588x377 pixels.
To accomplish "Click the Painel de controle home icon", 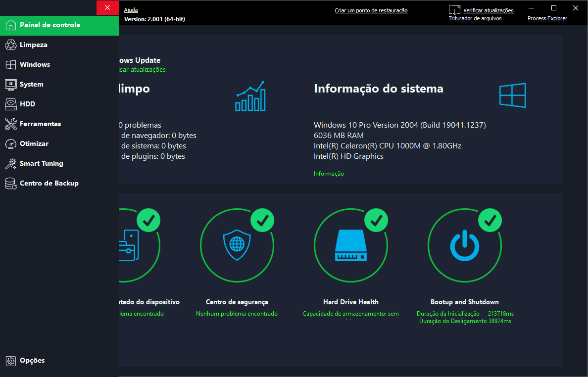I will (10, 25).
